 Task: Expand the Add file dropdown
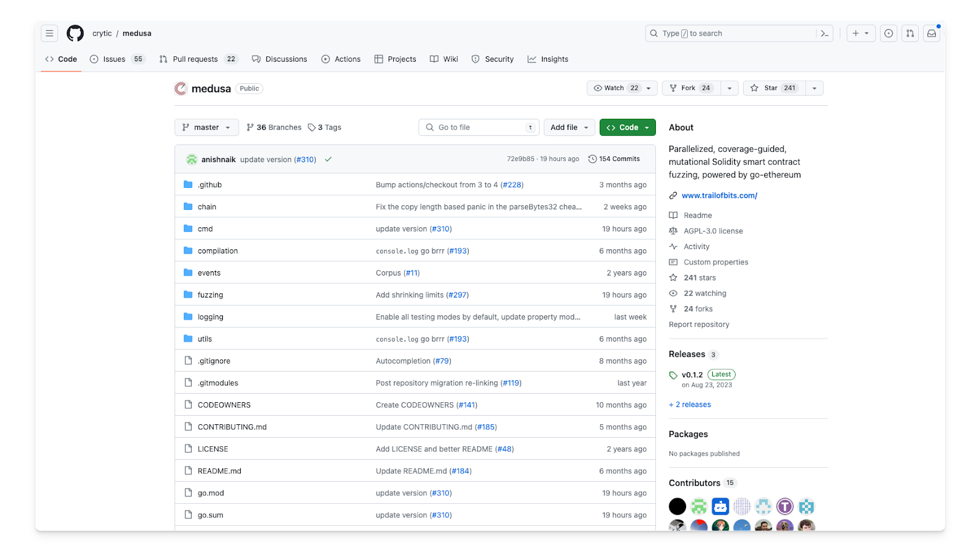point(568,127)
